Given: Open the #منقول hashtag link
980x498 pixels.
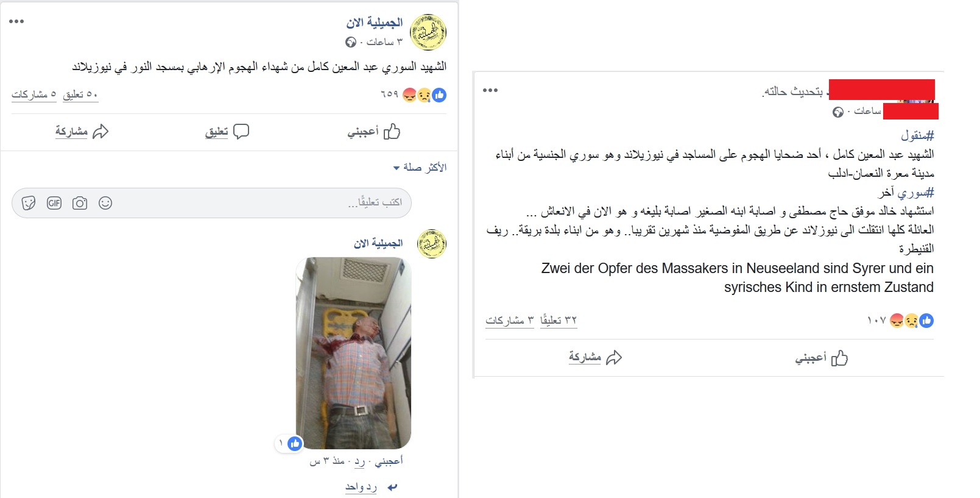Looking at the screenshot, I should pos(917,135).
